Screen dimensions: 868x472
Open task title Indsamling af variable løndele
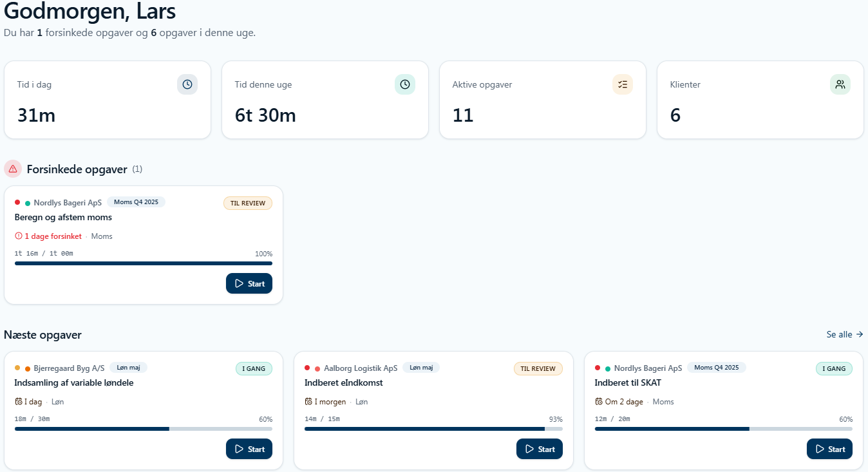[74, 383]
